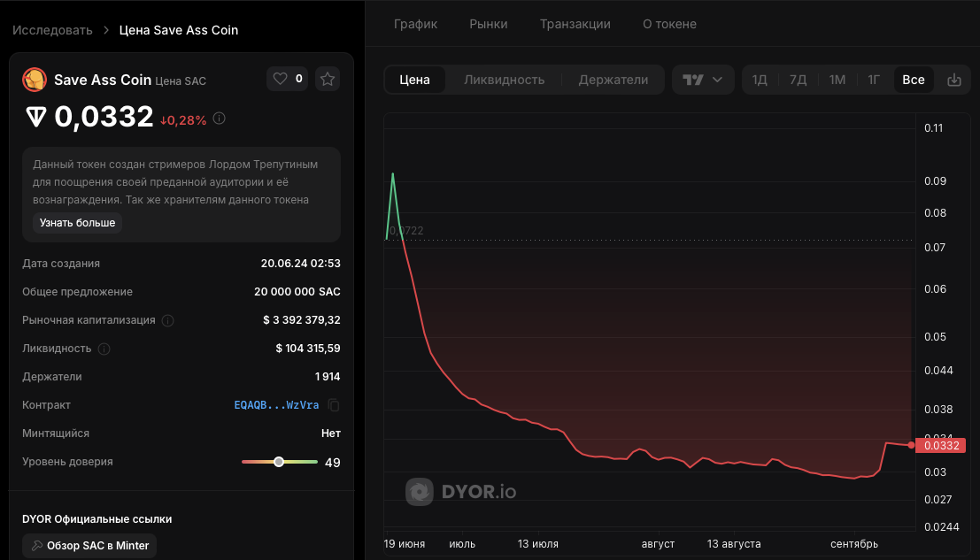Click the trust level slider
This screenshot has width=980, height=560.
(279, 462)
